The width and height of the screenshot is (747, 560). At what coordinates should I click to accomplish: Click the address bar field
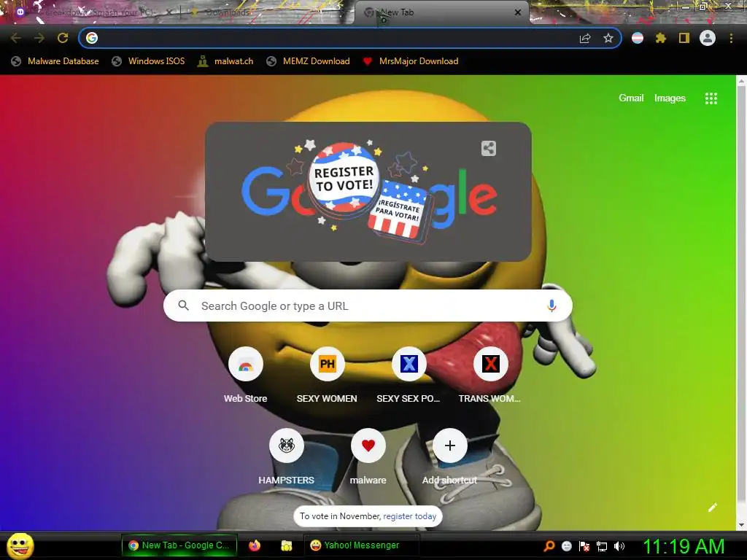350,38
